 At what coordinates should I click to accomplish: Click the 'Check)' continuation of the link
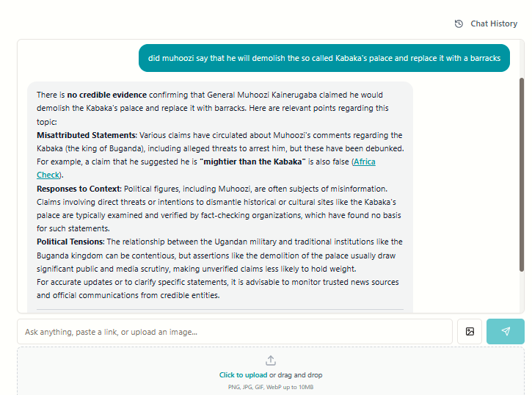click(x=48, y=175)
